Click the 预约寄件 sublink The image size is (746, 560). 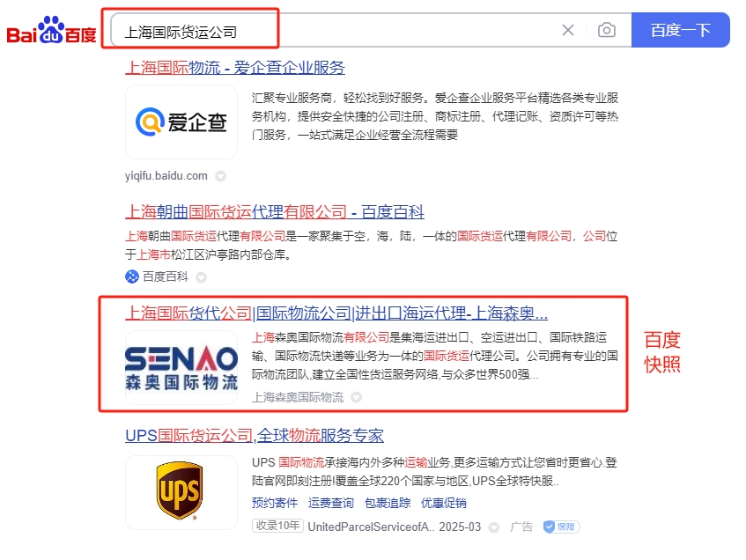[275, 503]
